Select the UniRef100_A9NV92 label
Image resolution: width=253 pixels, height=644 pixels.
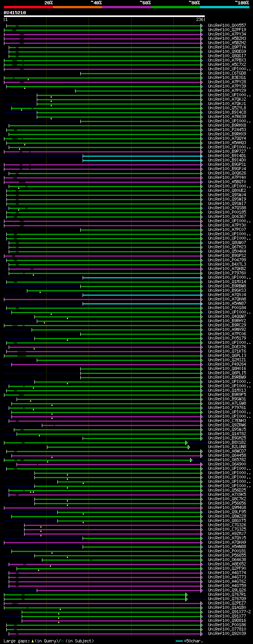227,330
